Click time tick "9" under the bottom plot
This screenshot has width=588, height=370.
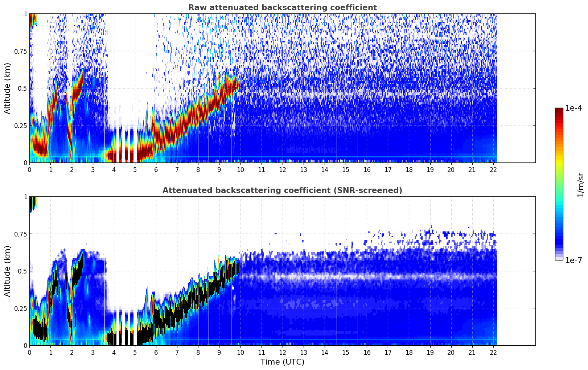[x=219, y=352]
